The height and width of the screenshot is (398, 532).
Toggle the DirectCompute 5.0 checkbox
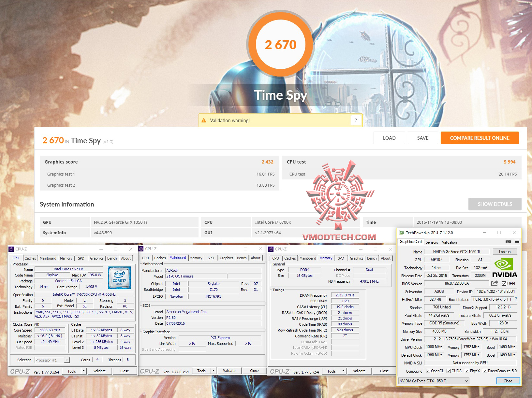pos(485,371)
